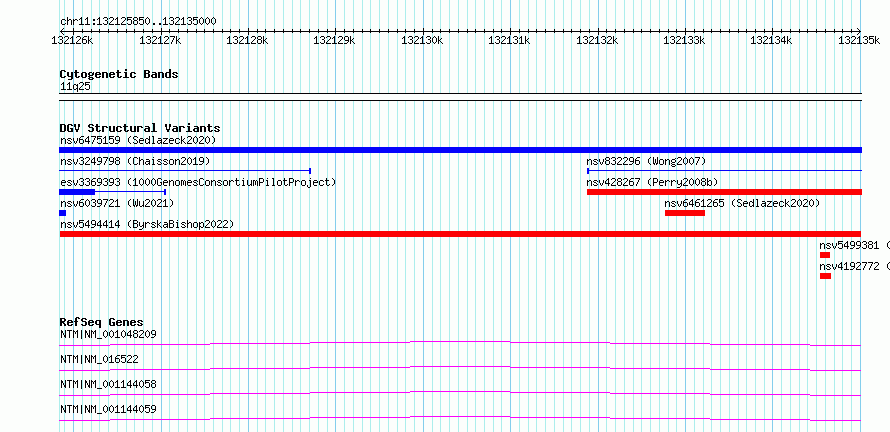Click the 132135k ruler tick label
The image size is (890, 432).
pos(859,40)
